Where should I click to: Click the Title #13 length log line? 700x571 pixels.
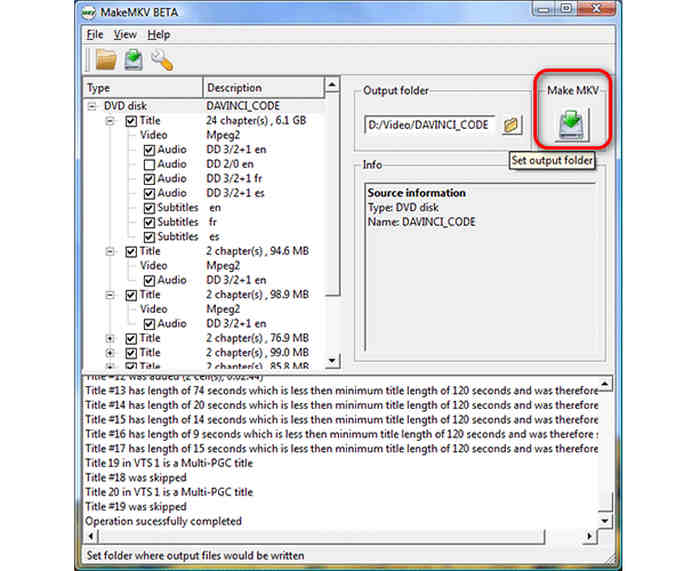(x=342, y=391)
